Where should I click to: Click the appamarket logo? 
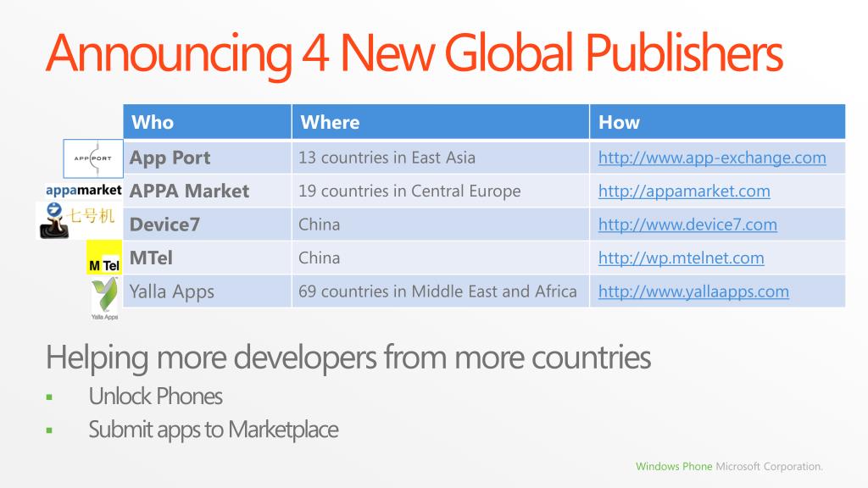[84, 191]
